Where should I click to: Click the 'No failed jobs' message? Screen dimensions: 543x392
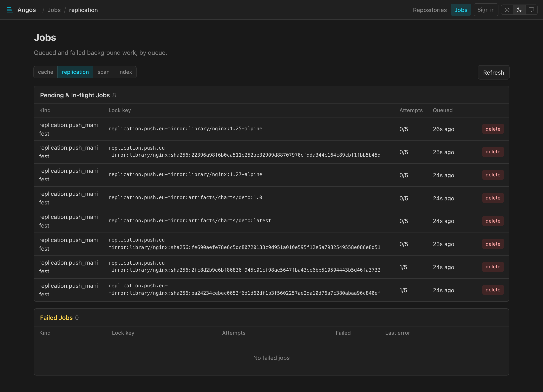[271, 358]
